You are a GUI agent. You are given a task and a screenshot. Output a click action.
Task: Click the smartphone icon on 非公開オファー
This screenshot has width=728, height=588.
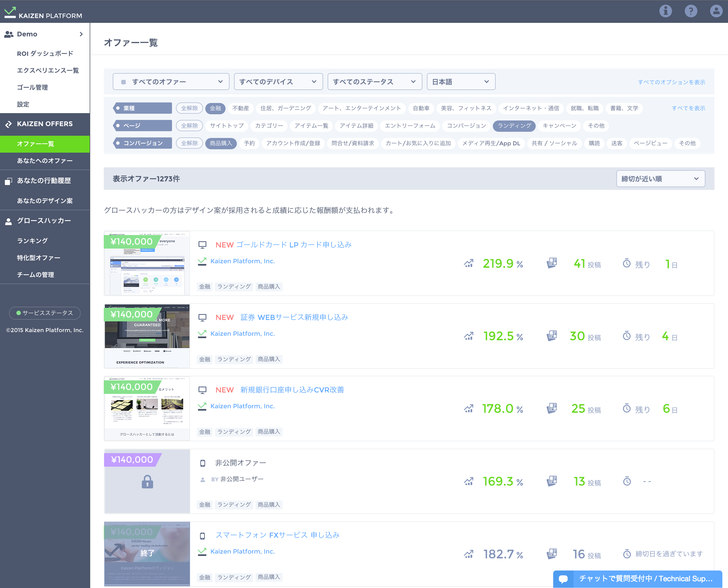click(202, 463)
